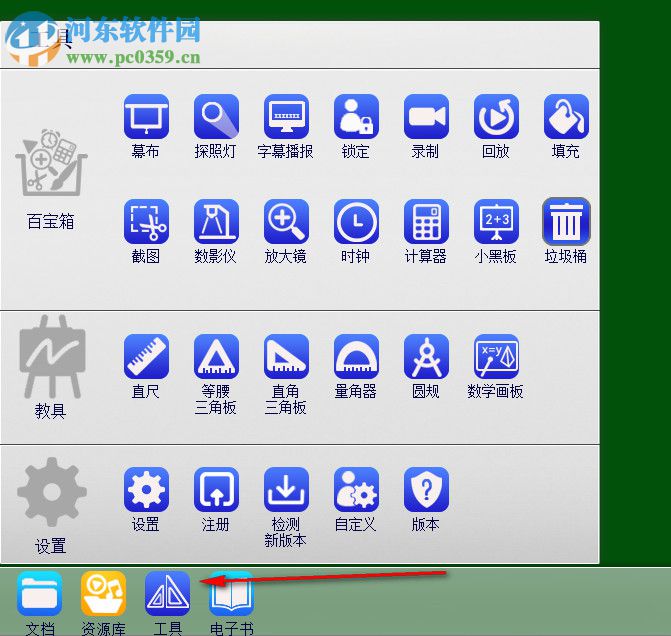View 版本 version information

(426, 490)
